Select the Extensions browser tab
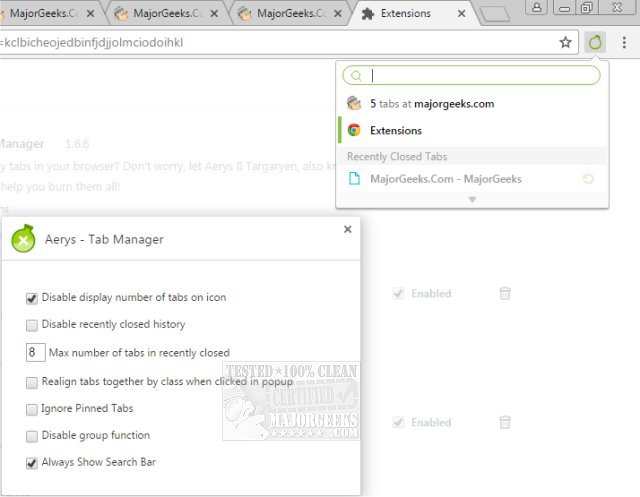 pos(412,13)
